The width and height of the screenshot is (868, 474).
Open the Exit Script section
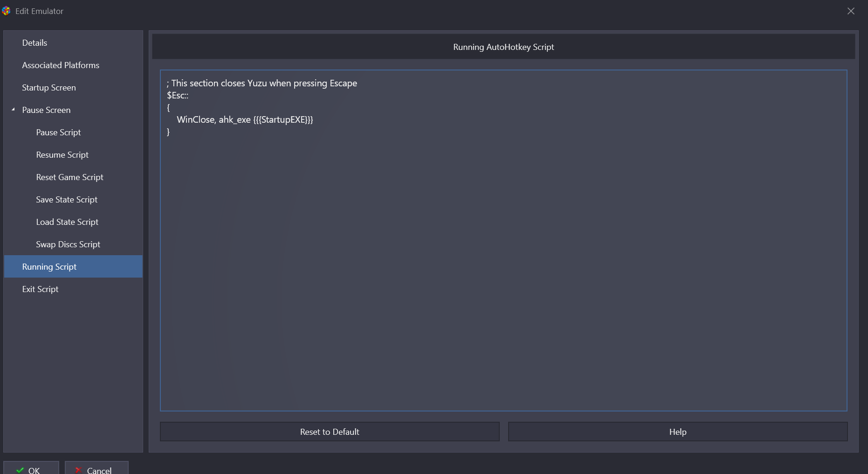(x=73, y=289)
